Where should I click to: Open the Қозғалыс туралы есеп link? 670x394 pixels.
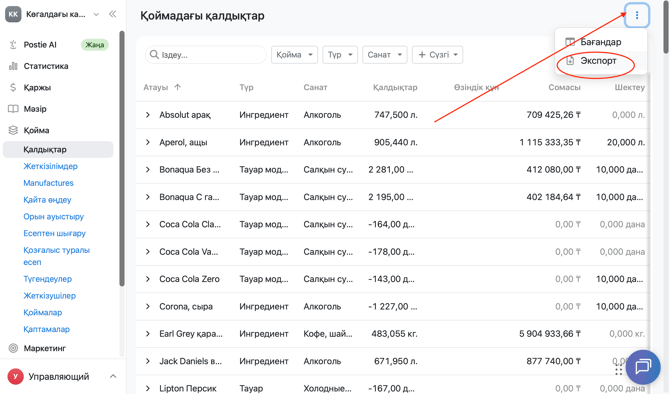pos(56,256)
